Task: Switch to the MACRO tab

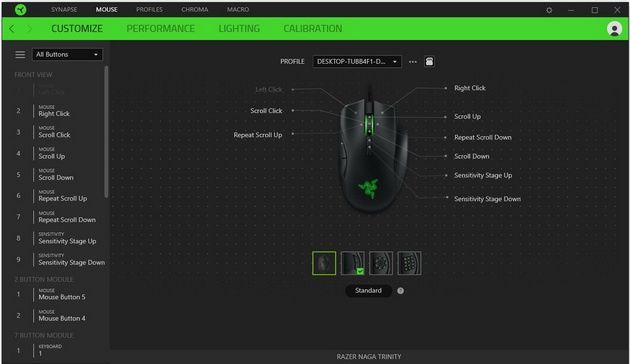Action: (238, 9)
